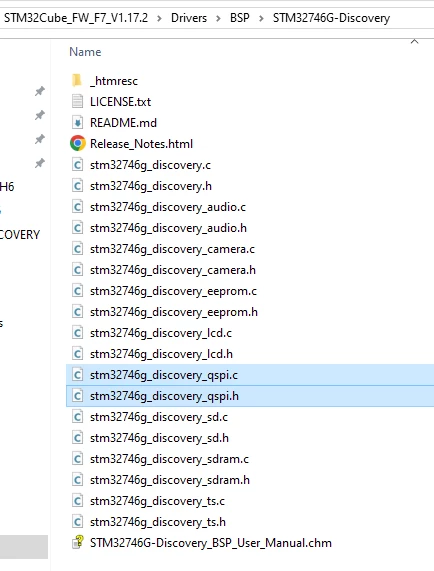Expand the chevron after Drivers breadcrumb
This screenshot has height=571, width=434.
[x=218, y=18]
